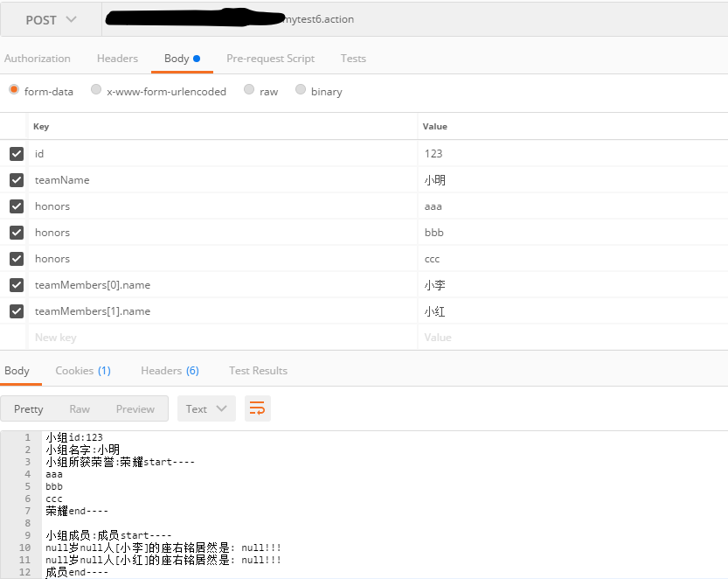Edit the teamName key cell

pos(223,180)
